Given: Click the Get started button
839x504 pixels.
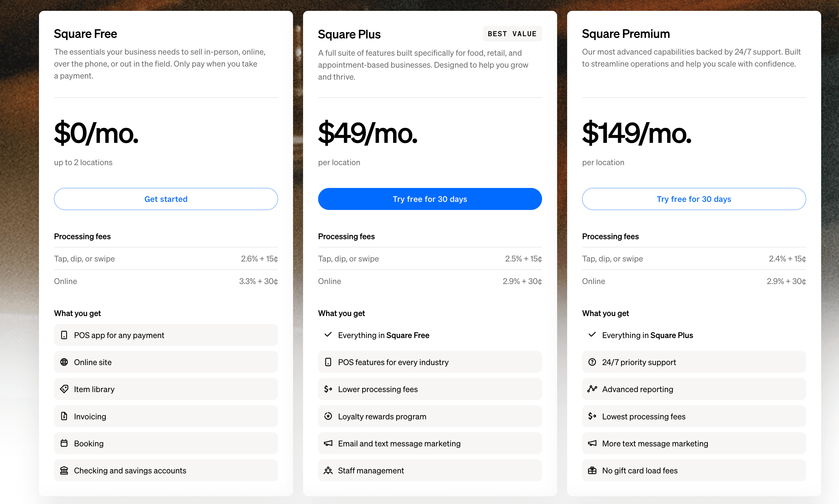Looking at the screenshot, I should pos(166,199).
